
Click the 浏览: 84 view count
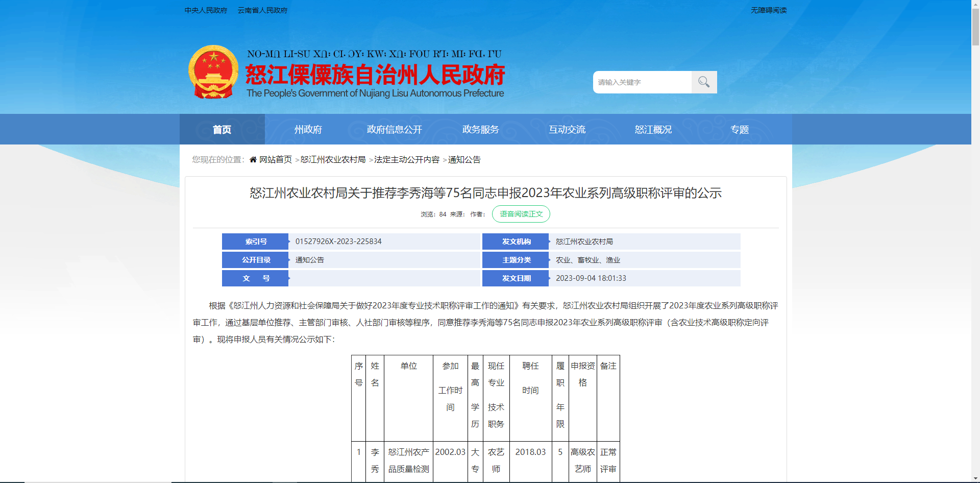pyautogui.click(x=433, y=214)
